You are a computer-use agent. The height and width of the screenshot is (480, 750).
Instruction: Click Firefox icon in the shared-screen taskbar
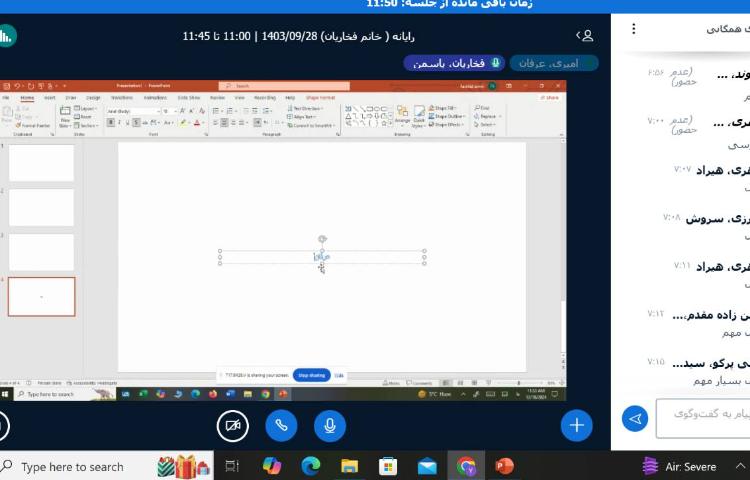[x=213, y=394]
